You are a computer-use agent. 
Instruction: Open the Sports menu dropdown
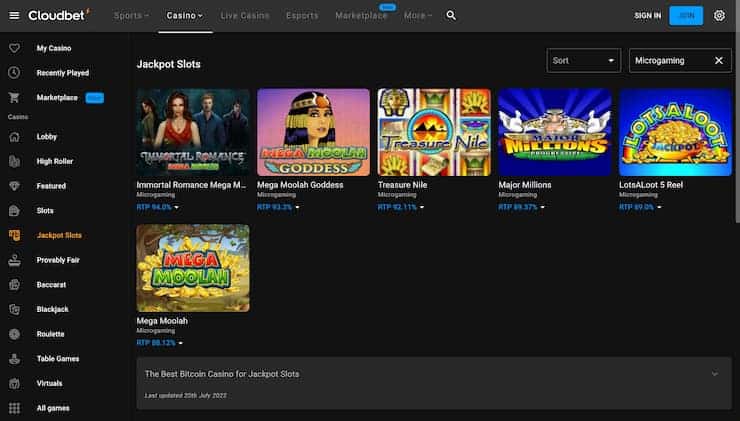(x=131, y=16)
